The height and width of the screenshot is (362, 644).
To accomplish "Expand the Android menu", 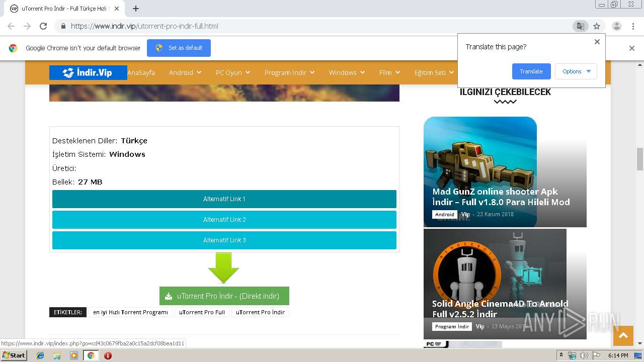I will [x=185, y=72].
